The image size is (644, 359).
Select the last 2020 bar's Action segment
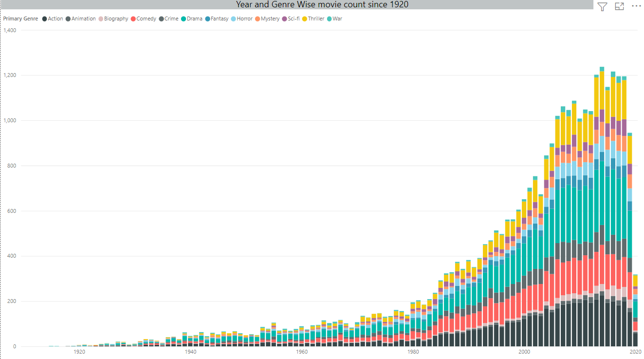[x=635, y=340]
